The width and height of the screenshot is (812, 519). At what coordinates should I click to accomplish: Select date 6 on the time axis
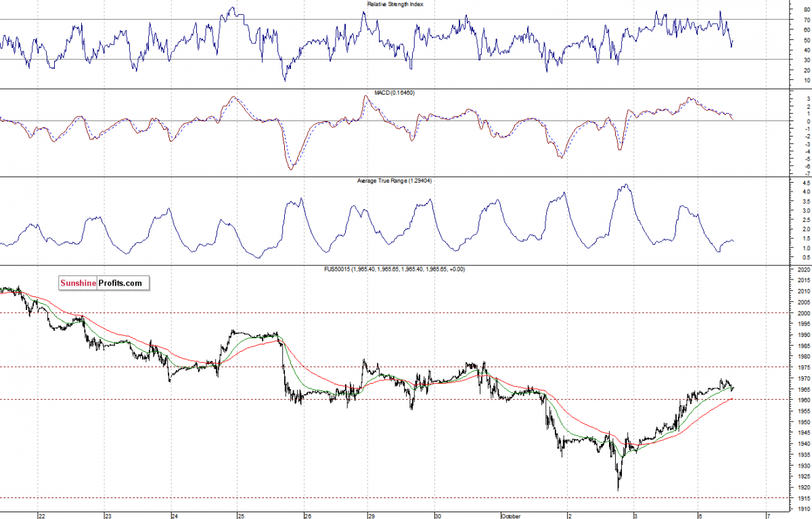[702, 516]
